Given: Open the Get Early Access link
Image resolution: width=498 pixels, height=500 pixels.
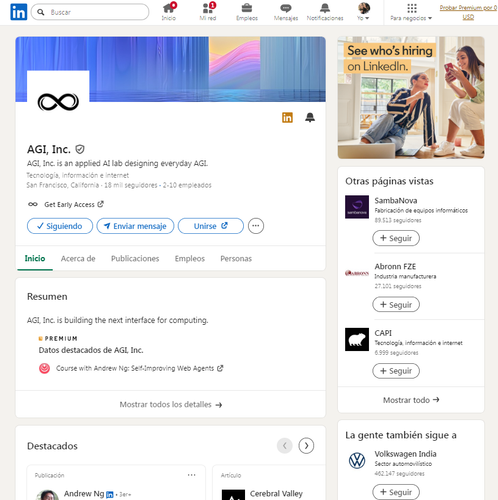Looking at the screenshot, I should coord(74,204).
